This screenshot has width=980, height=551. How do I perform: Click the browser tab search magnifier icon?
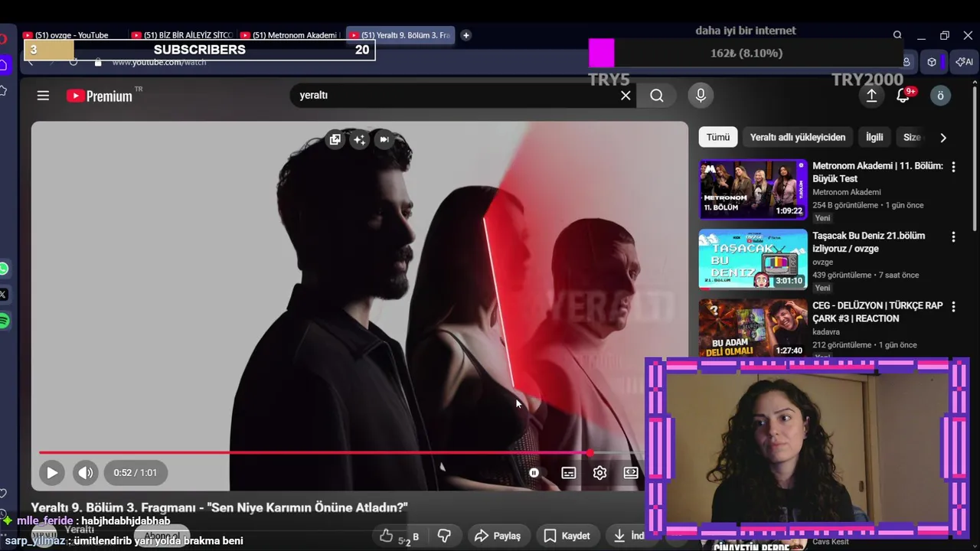tap(897, 35)
